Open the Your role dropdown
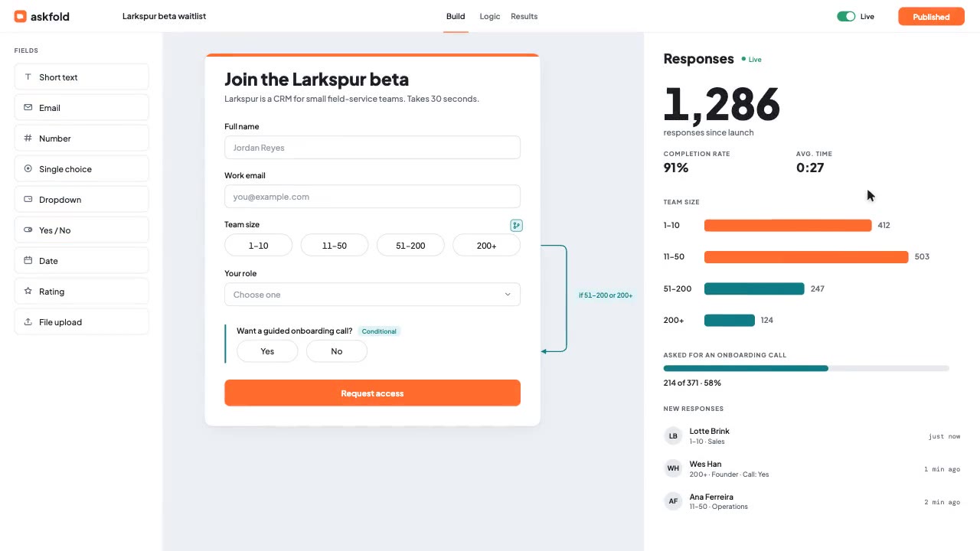This screenshot has height=551, width=980. point(372,295)
